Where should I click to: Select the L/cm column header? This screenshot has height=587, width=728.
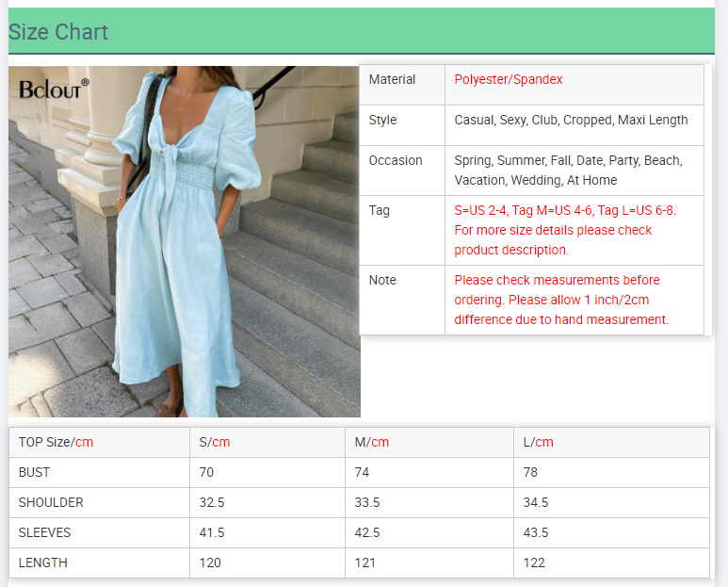coord(537,442)
